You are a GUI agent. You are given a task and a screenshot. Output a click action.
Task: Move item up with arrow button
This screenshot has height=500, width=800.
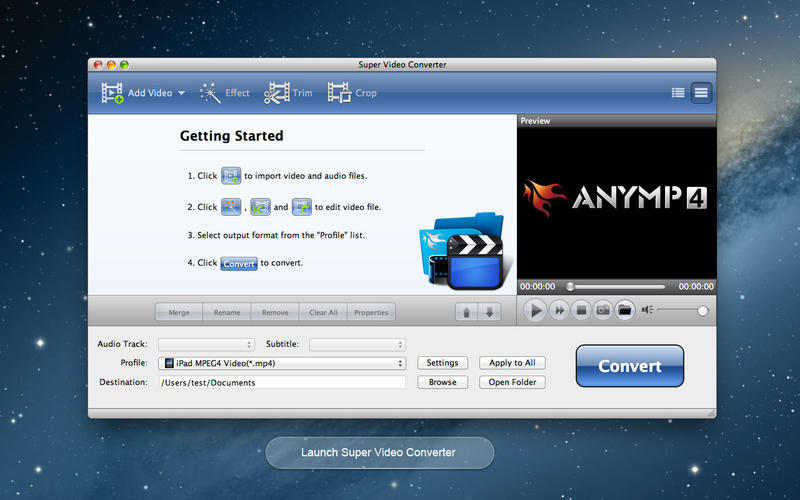pyautogui.click(x=466, y=312)
